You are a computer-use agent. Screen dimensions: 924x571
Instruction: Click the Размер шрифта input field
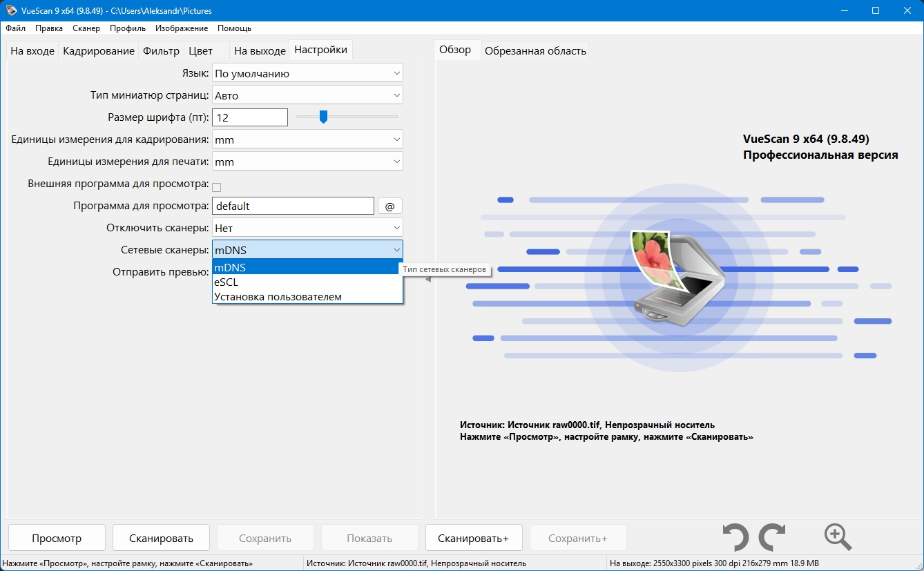[250, 117]
